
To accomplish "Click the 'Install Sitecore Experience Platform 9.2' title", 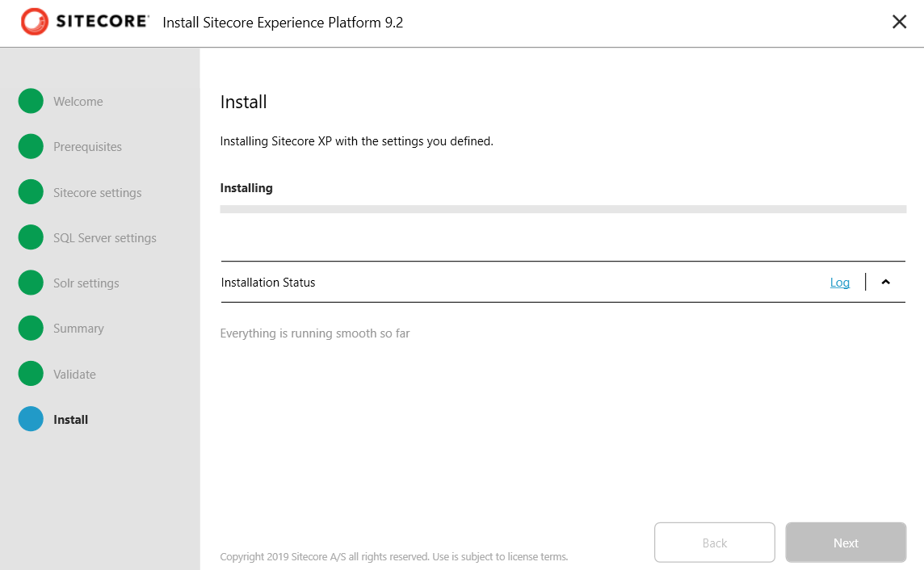I will tap(283, 23).
